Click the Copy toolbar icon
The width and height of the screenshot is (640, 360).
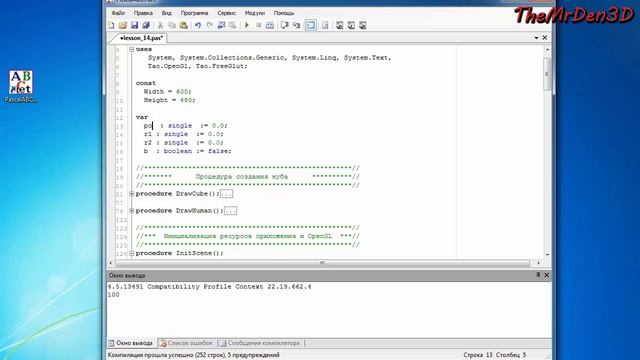point(172,25)
